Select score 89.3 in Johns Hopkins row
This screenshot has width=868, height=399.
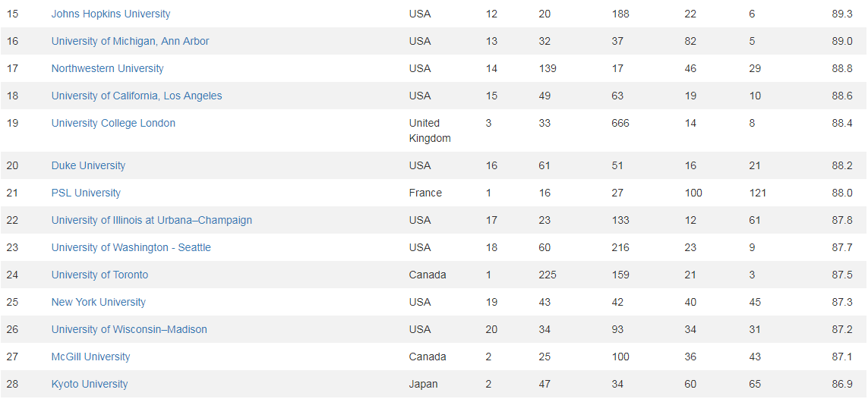click(x=842, y=14)
